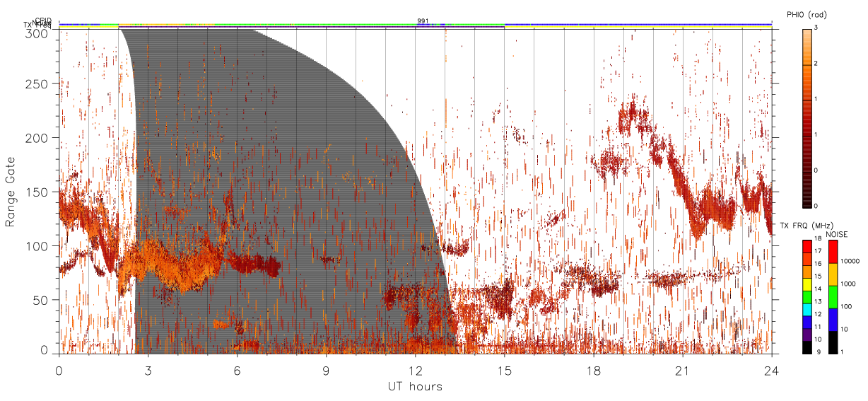Click the '15' tick label on UT hours axis
The image size is (868, 401).
coord(504,370)
